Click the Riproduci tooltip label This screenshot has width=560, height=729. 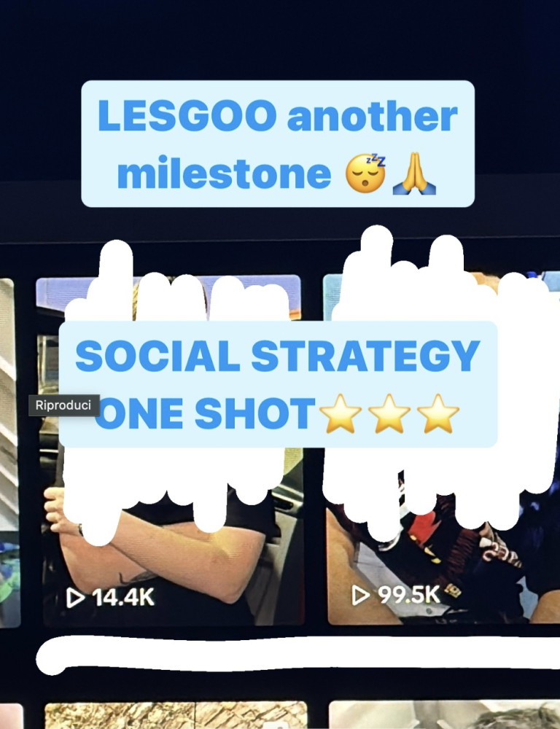tap(63, 405)
